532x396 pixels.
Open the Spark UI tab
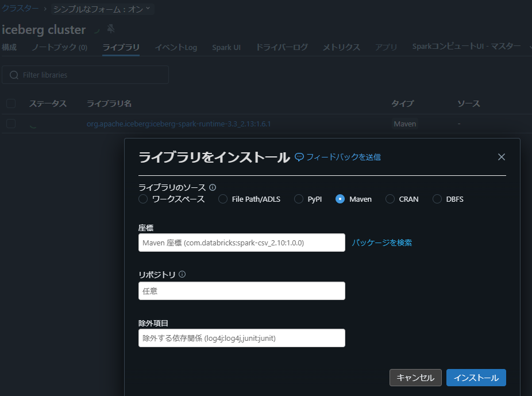coord(226,47)
